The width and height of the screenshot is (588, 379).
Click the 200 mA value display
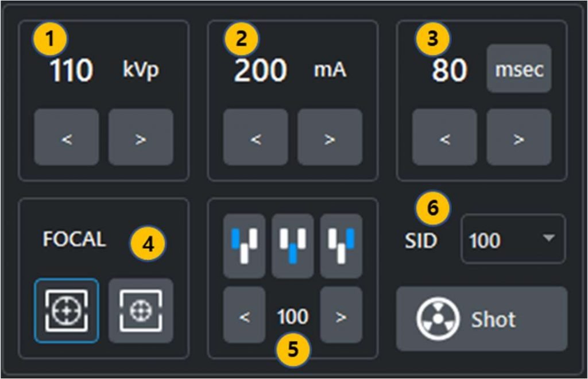point(260,71)
